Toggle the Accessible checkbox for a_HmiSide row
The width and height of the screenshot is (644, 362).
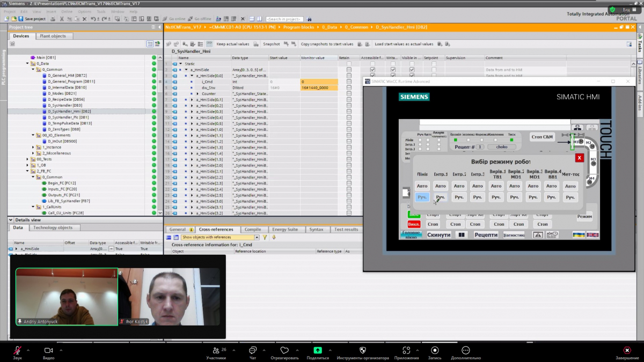372,70
